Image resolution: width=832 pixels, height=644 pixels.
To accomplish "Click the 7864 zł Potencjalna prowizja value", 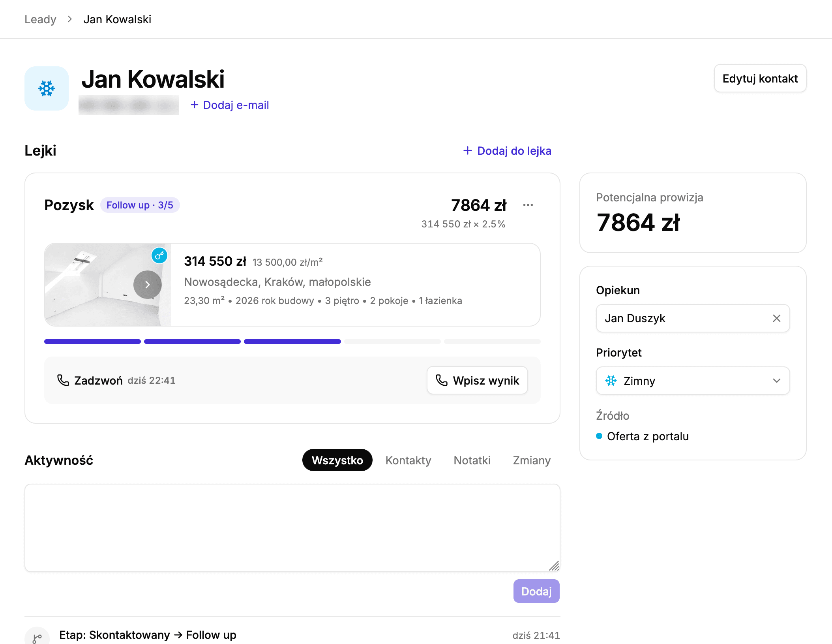I will click(x=638, y=222).
